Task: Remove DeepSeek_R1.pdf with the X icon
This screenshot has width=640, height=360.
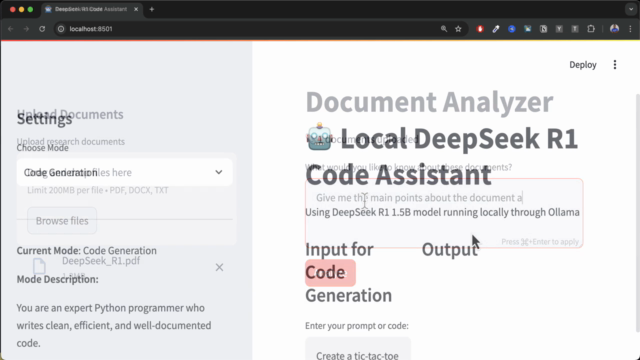Action: point(220,267)
